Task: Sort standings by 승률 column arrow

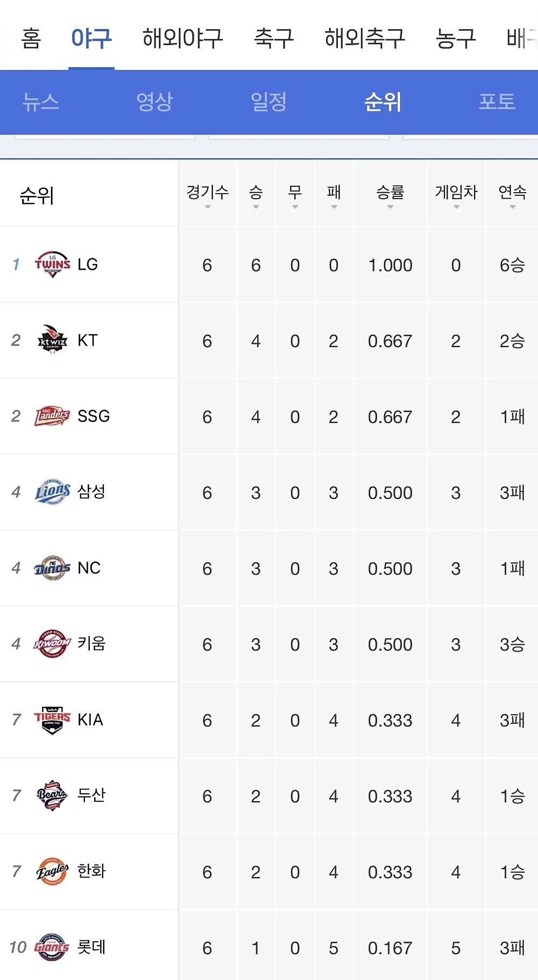Action: point(390,207)
